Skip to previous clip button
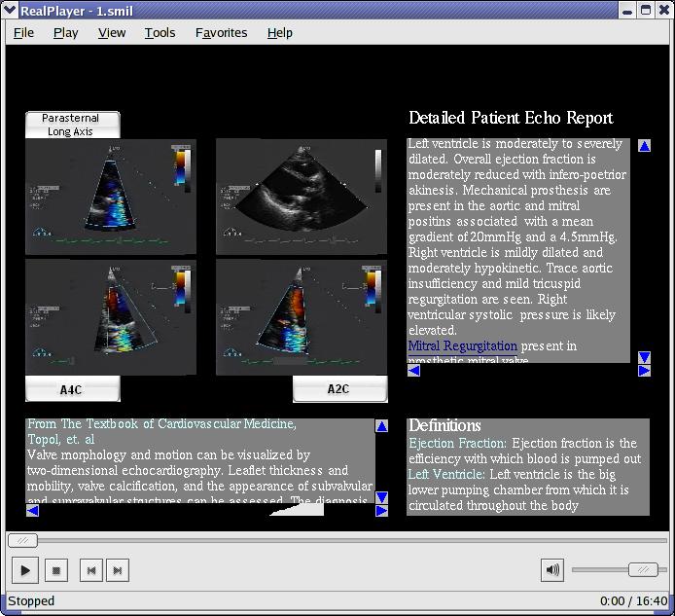The width and height of the screenshot is (675, 616). click(91, 570)
